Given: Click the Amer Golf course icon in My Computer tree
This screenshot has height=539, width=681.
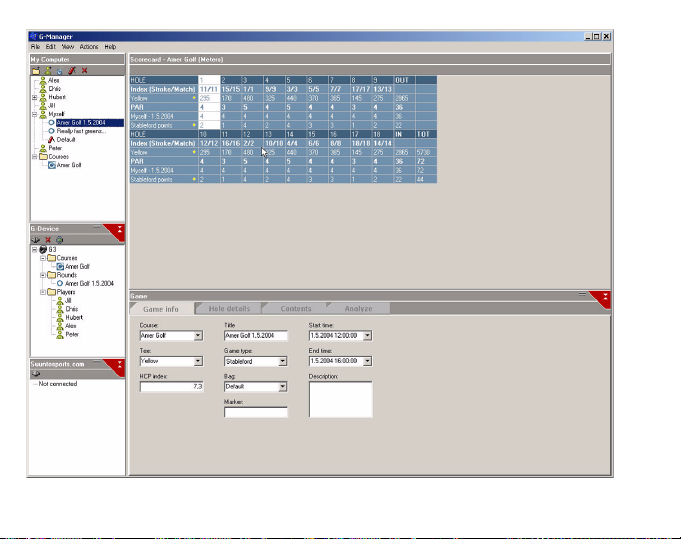Looking at the screenshot, I should click(52, 165).
